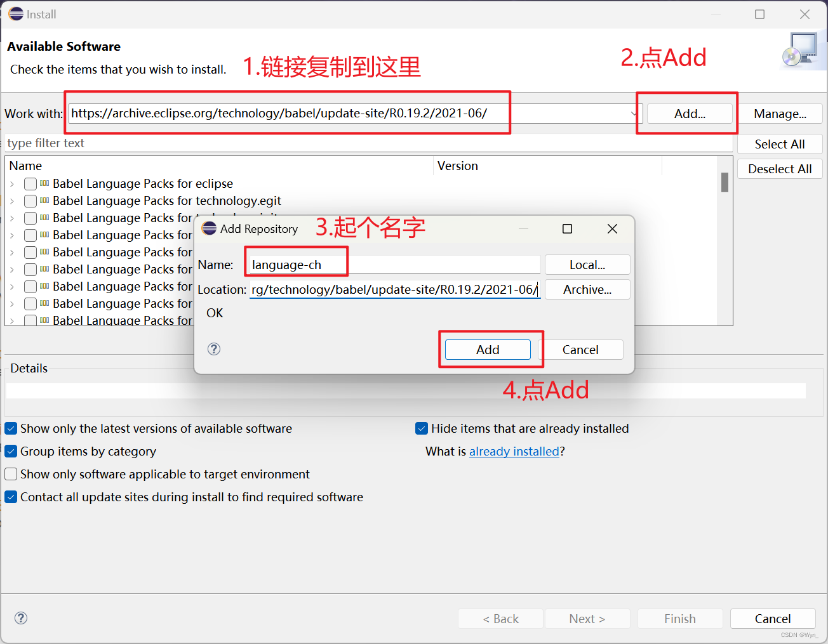Check Babel Language Packs for technology.egit
This screenshot has width=828, height=644.
pos(30,201)
